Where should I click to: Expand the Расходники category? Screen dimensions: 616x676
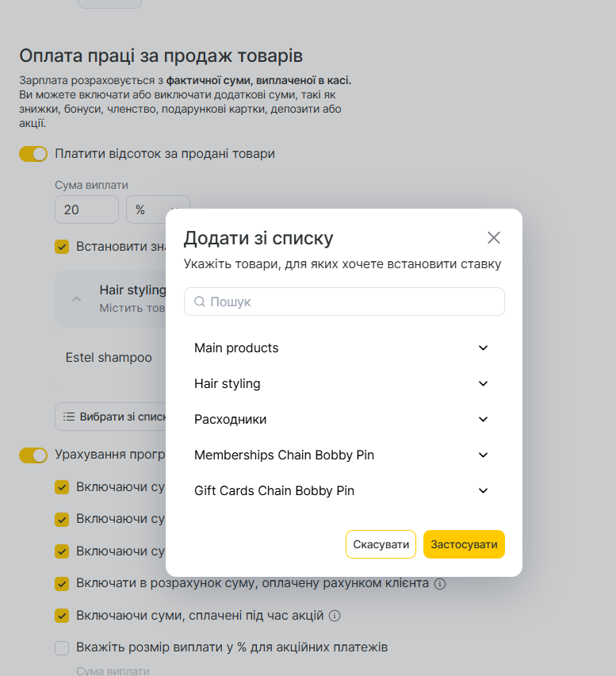tap(484, 420)
